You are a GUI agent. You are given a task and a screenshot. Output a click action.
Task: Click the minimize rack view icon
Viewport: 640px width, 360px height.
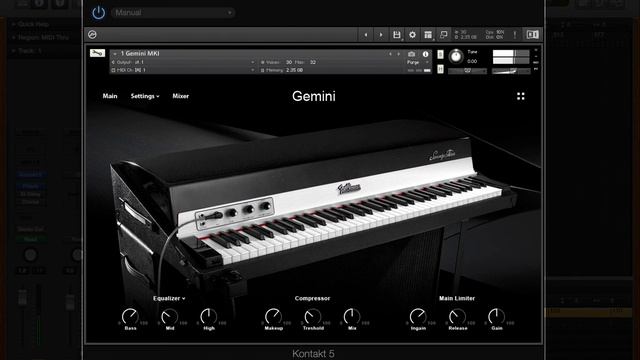tap(444, 35)
